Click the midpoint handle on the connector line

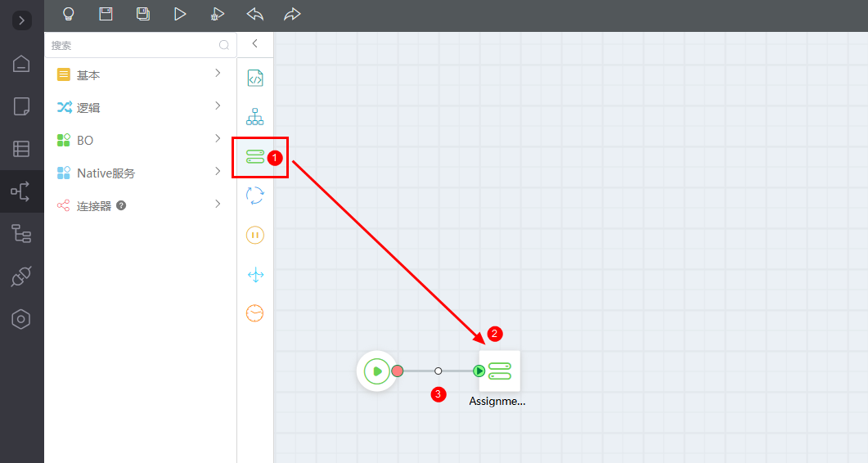(x=438, y=371)
